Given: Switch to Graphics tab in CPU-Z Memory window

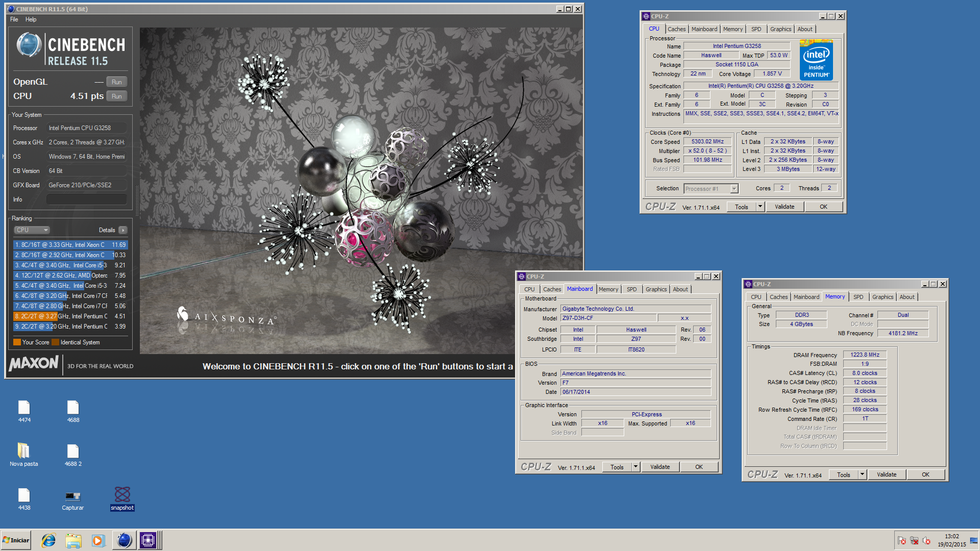Looking at the screenshot, I should point(883,297).
